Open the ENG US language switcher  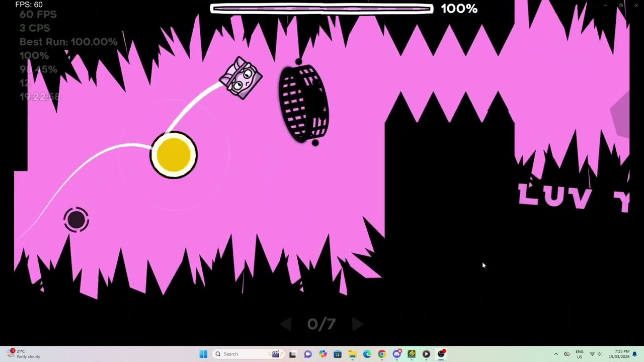pos(580,354)
